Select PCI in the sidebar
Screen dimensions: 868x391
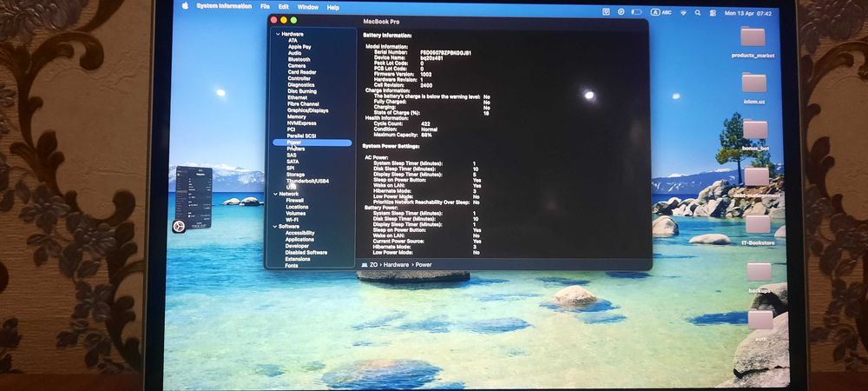pos(291,129)
